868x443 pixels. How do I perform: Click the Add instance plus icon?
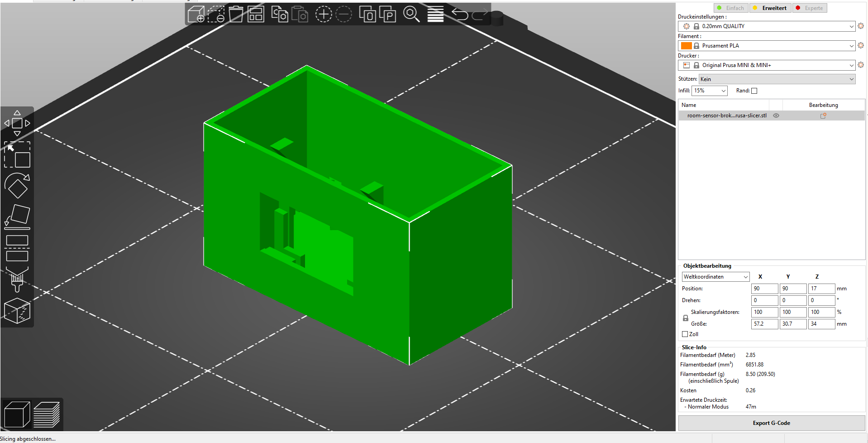coord(324,14)
